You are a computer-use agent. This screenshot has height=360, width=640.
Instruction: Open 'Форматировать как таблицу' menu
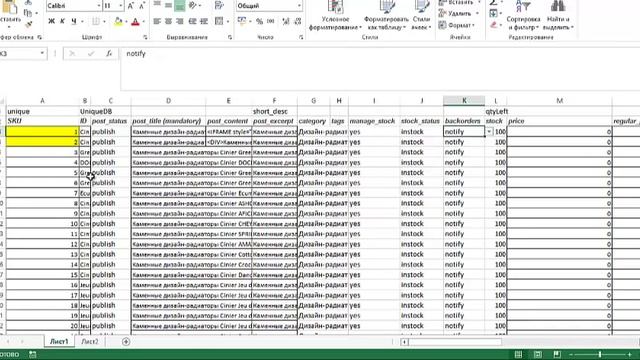click(x=386, y=16)
